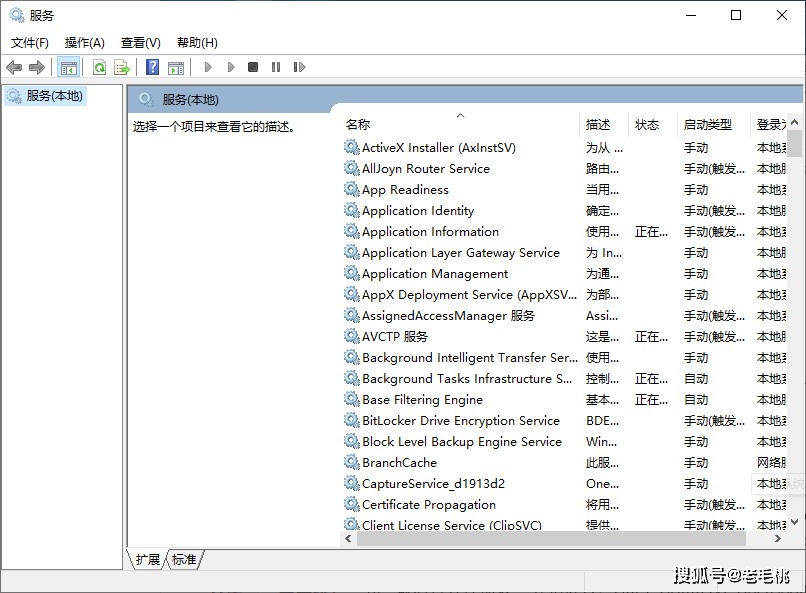Click the Pause Service icon
This screenshot has width=806, height=593.
(276, 67)
